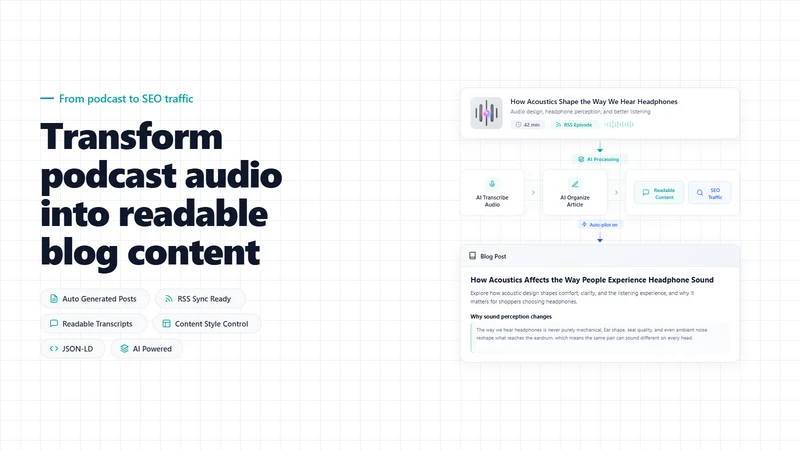Click the chevron after AI Organize Article
The width and height of the screenshot is (800, 450).
coord(616,193)
